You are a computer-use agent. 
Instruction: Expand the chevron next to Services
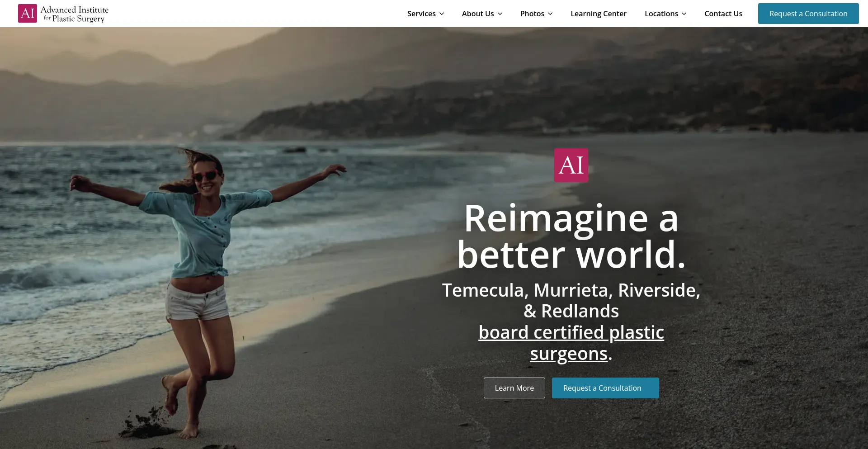coord(442,14)
